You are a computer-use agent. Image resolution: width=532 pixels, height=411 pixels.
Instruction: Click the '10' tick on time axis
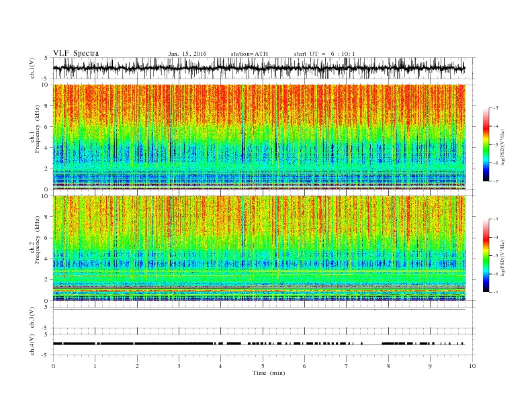[472, 366]
